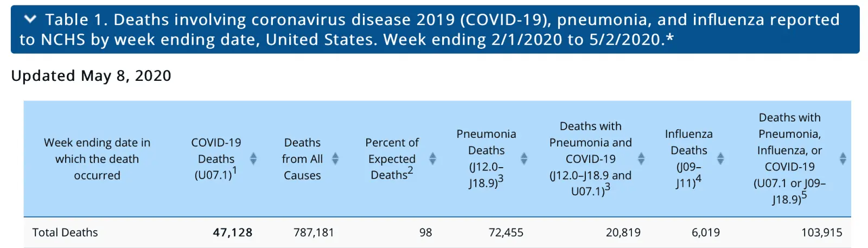
Task: Select the 'Total Deaths' row label
Action: pyautogui.click(x=65, y=232)
